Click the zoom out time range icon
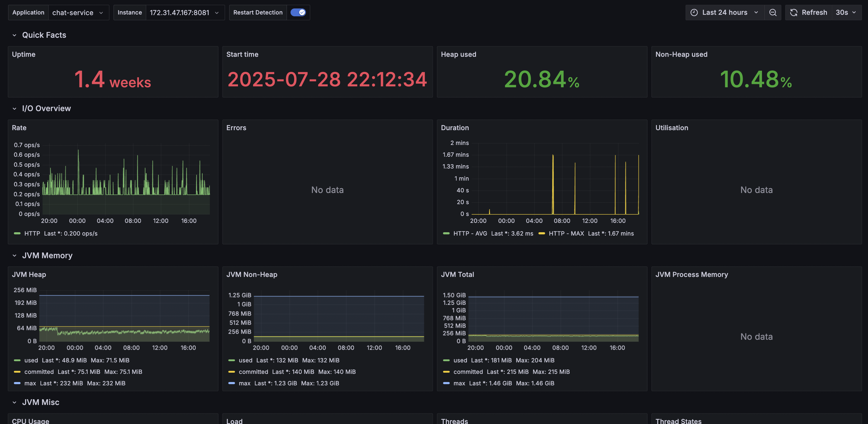The height and width of the screenshot is (424, 868). click(773, 12)
